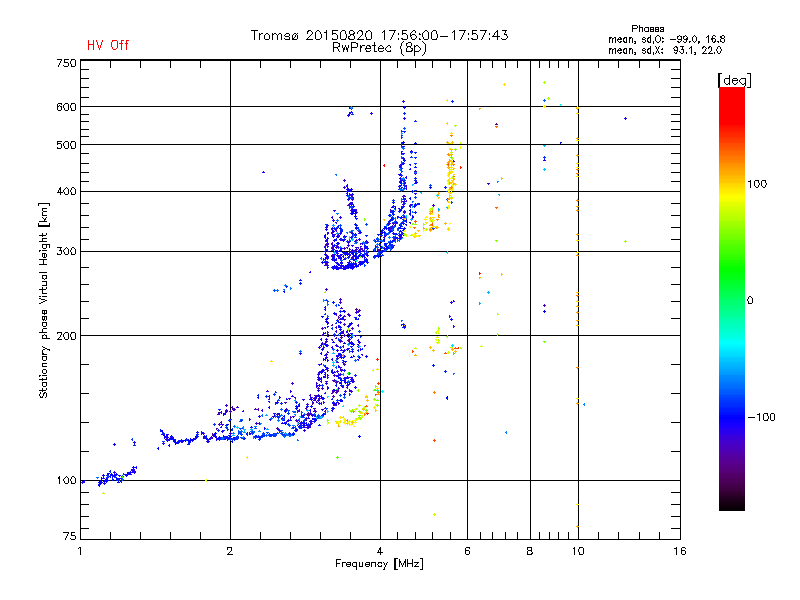
Task: Click the y-axis '750' tick label
Action: [66, 63]
